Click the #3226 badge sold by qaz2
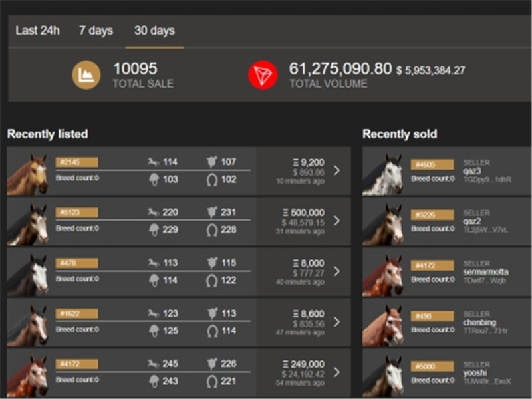532x399 pixels. [x=432, y=215]
